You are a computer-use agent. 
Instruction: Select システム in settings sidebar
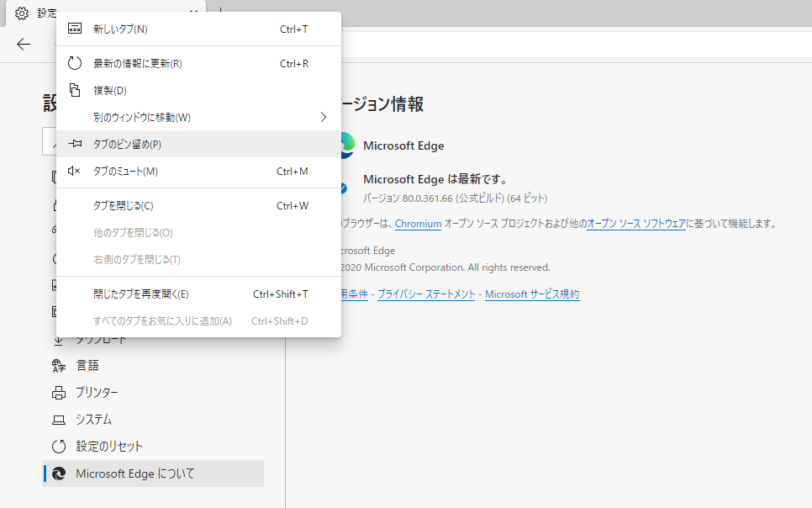pos(153,420)
